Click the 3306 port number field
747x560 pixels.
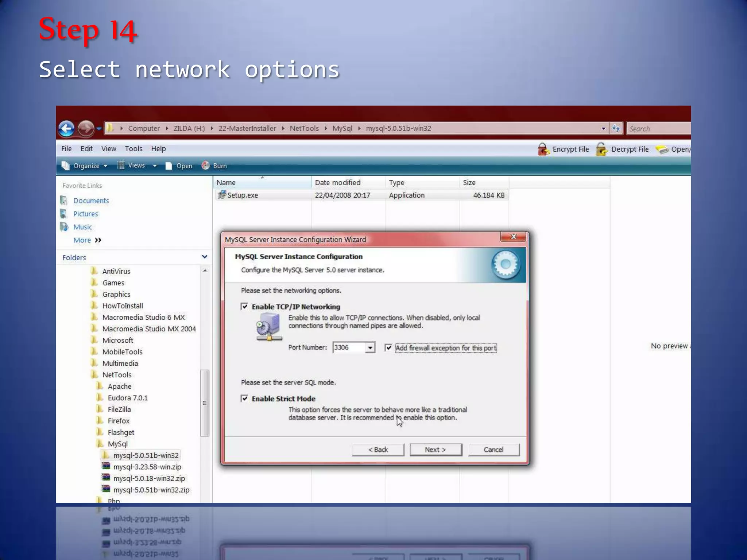point(349,347)
